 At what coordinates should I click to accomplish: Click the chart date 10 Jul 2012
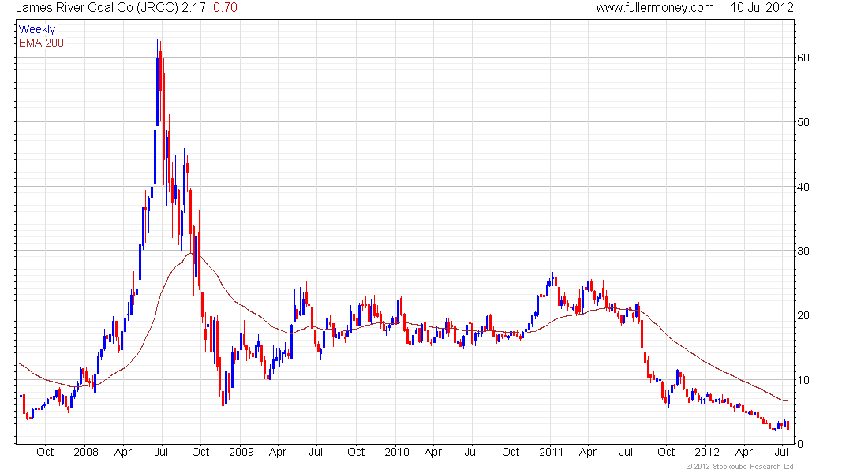tap(761, 8)
